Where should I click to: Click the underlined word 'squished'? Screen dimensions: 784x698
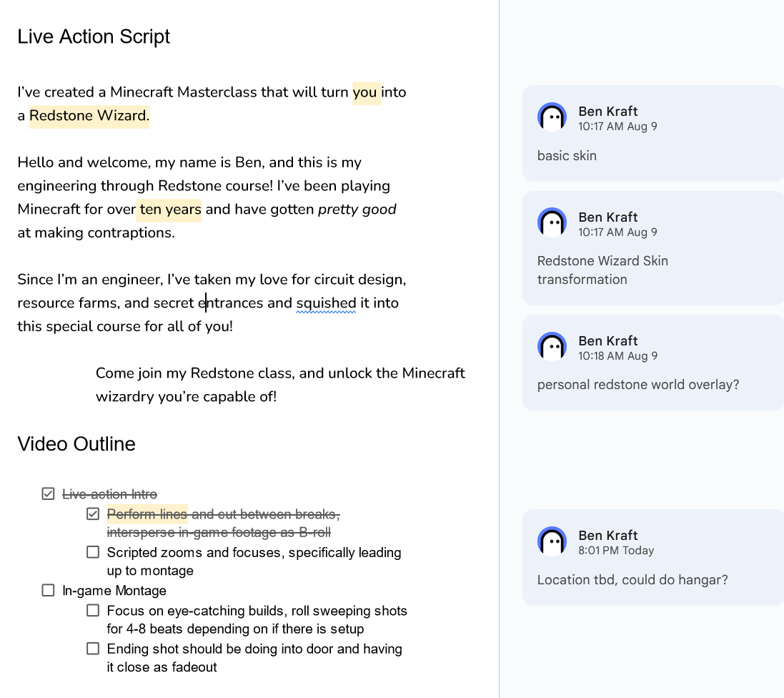tap(326, 303)
